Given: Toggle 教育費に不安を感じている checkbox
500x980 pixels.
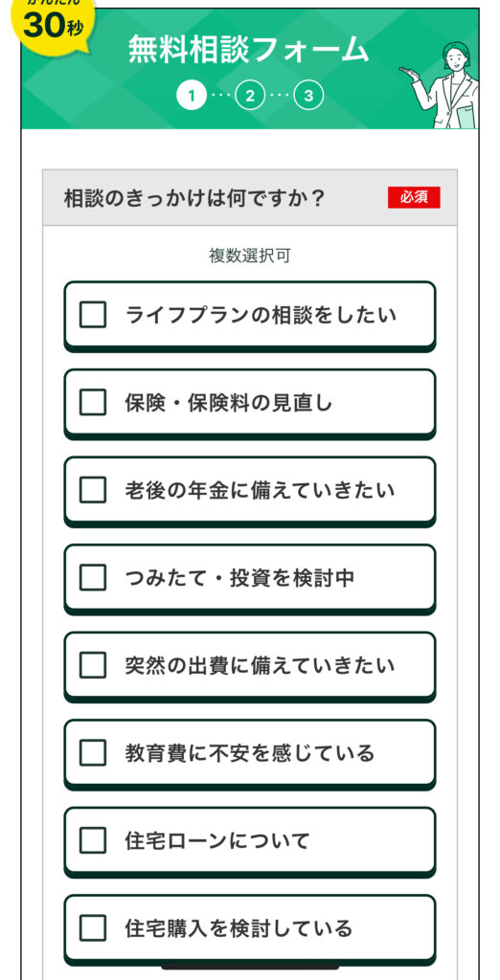Looking at the screenshot, I should 93,752.
